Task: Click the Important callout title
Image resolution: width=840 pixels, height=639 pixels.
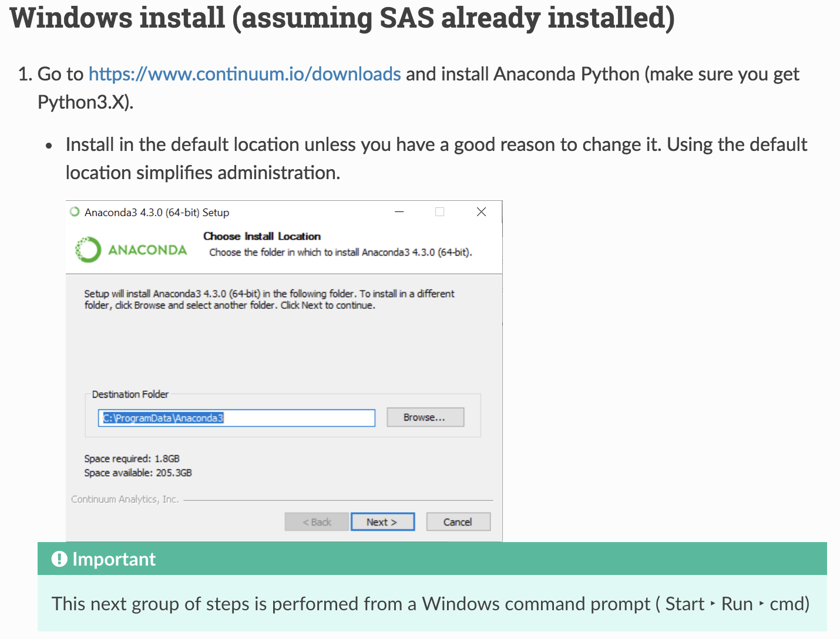Action: 114,559
